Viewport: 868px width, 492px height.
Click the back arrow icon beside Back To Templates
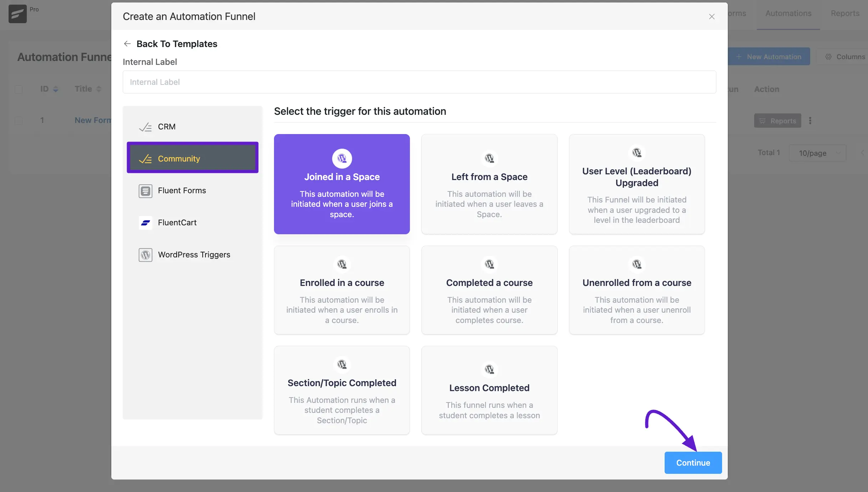pos(127,43)
